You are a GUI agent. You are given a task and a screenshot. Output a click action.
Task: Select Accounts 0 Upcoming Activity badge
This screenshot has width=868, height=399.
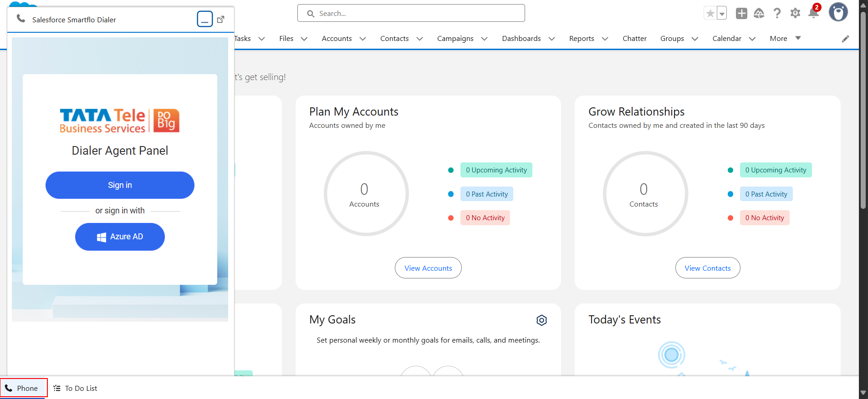click(x=496, y=170)
